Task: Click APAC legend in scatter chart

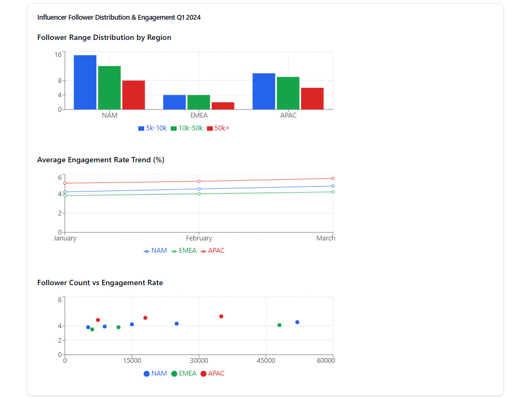Action: 212,373
